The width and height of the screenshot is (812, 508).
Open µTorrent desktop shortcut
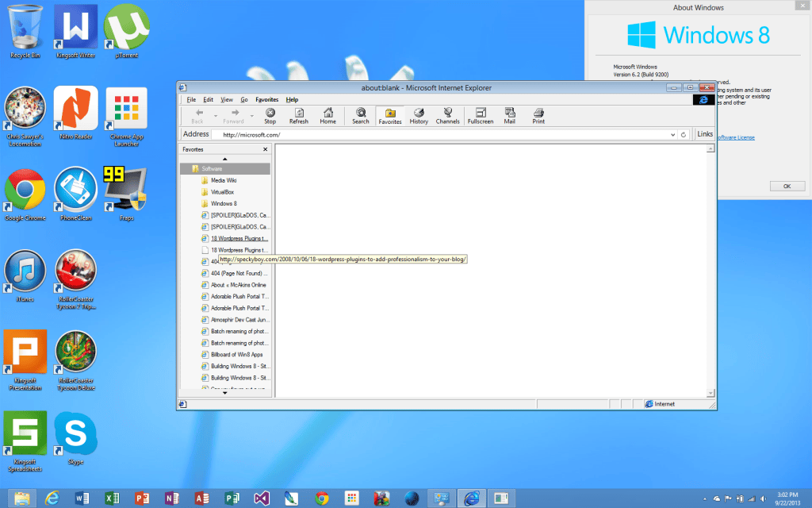tap(127, 31)
